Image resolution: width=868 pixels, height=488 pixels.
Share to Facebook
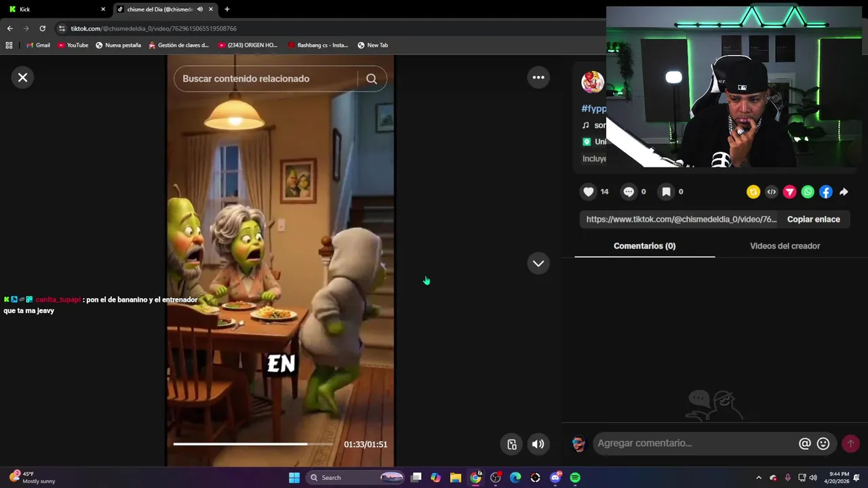826,192
